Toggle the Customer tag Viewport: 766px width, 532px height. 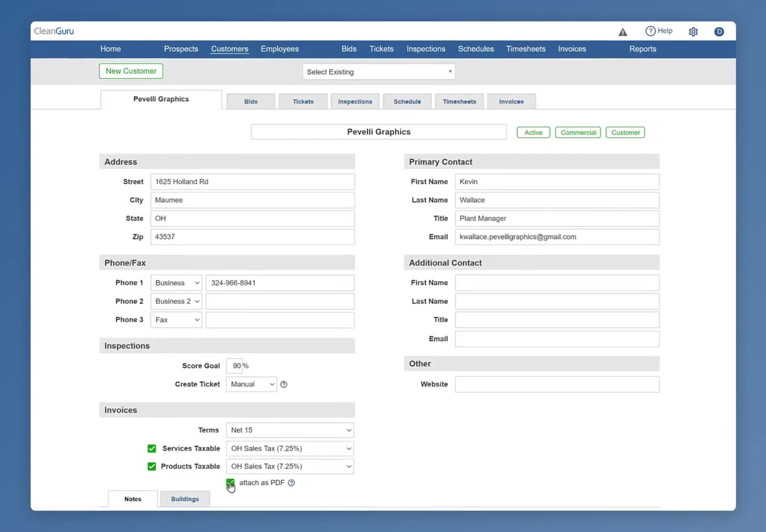pyautogui.click(x=625, y=133)
